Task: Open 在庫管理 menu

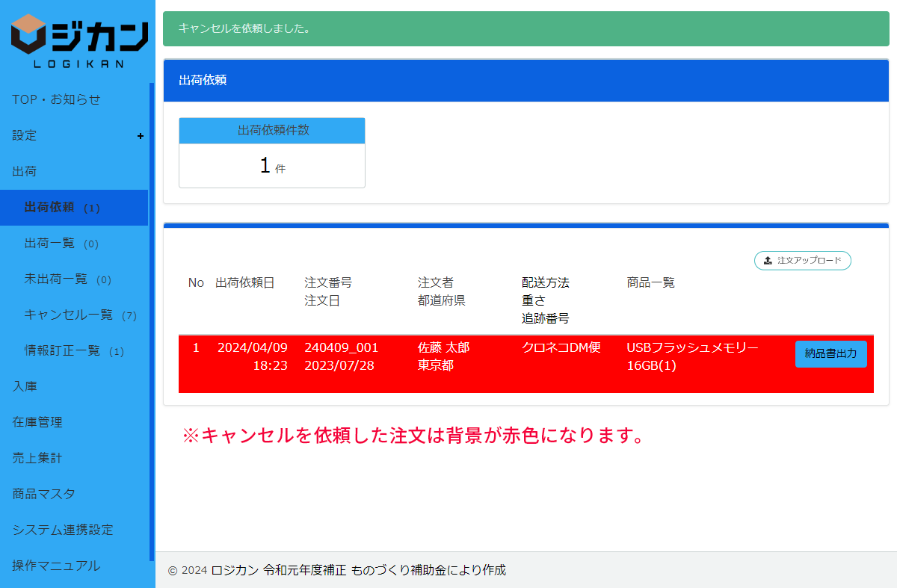Action: click(x=37, y=422)
